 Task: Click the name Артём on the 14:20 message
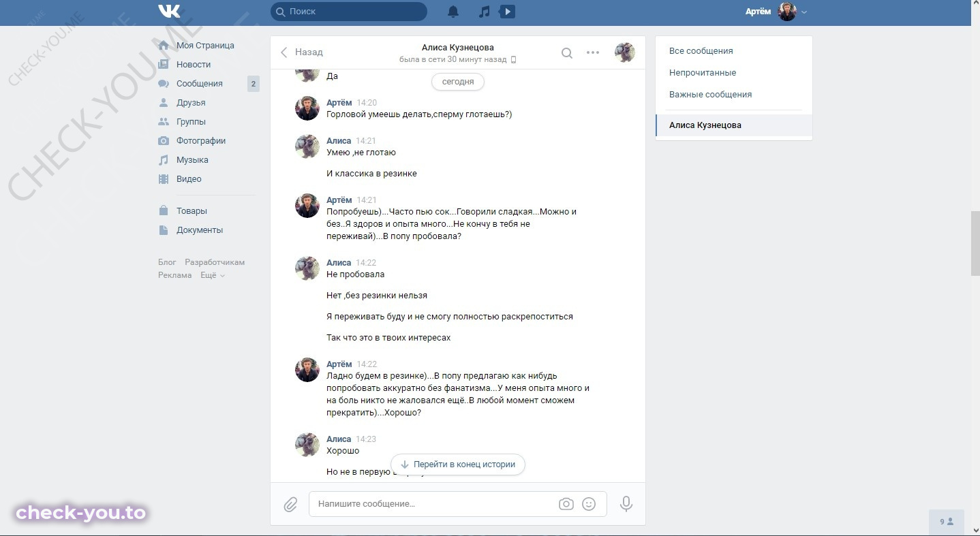(x=339, y=103)
